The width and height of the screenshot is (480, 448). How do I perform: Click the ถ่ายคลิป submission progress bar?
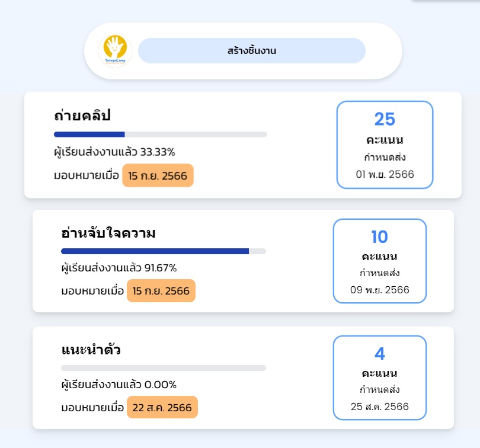pyautogui.click(x=161, y=135)
